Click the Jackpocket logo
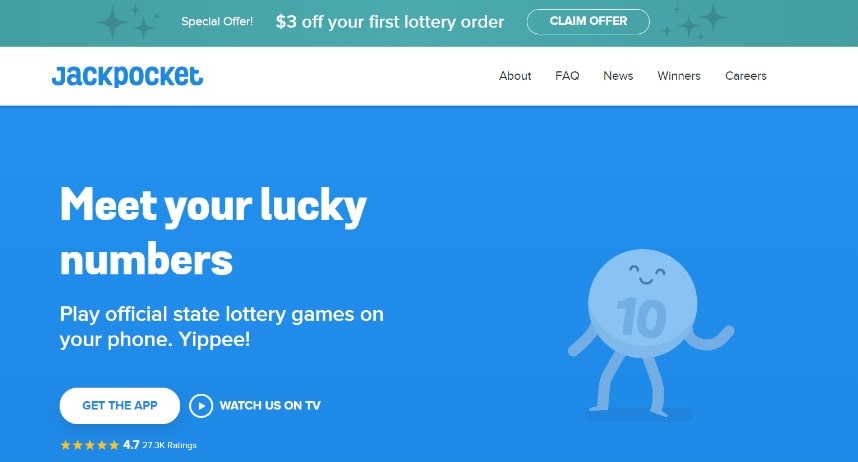This screenshot has height=462, width=858. (127, 76)
